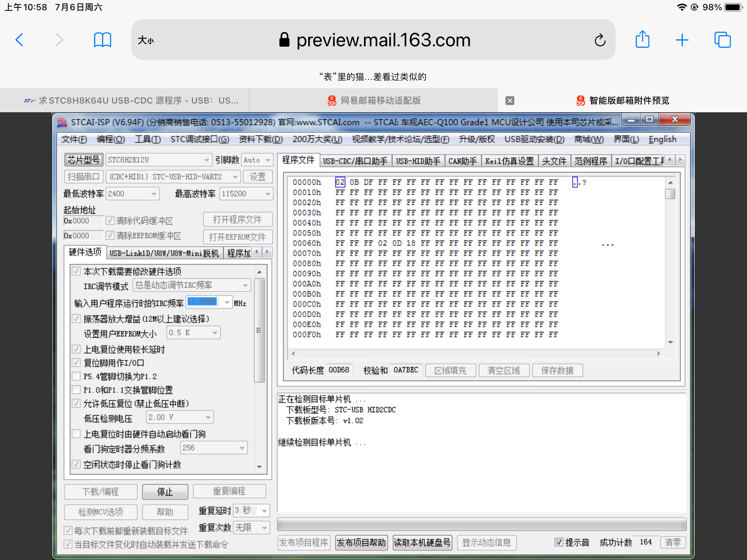Expand the chip model STC8H2K12U dropdown

[207, 160]
